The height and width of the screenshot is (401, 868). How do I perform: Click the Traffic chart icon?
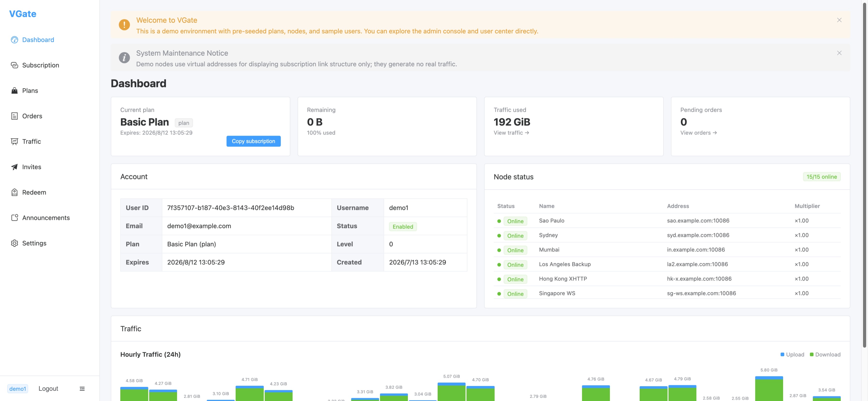coord(14,141)
